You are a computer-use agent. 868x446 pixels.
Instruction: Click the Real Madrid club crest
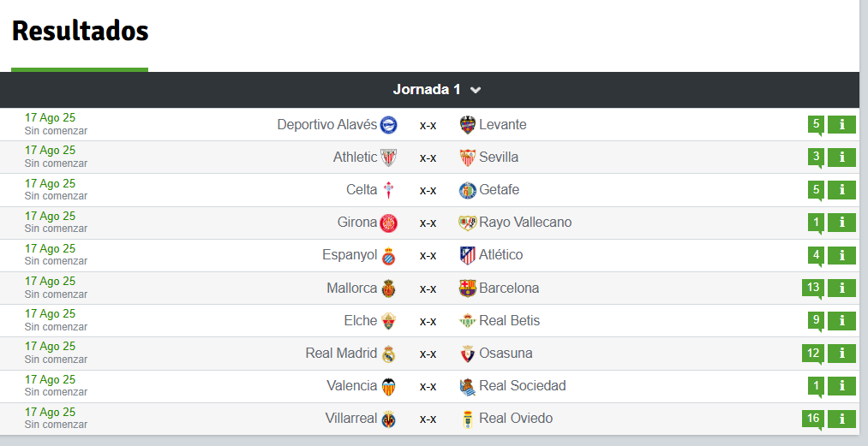click(x=389, y=354)
